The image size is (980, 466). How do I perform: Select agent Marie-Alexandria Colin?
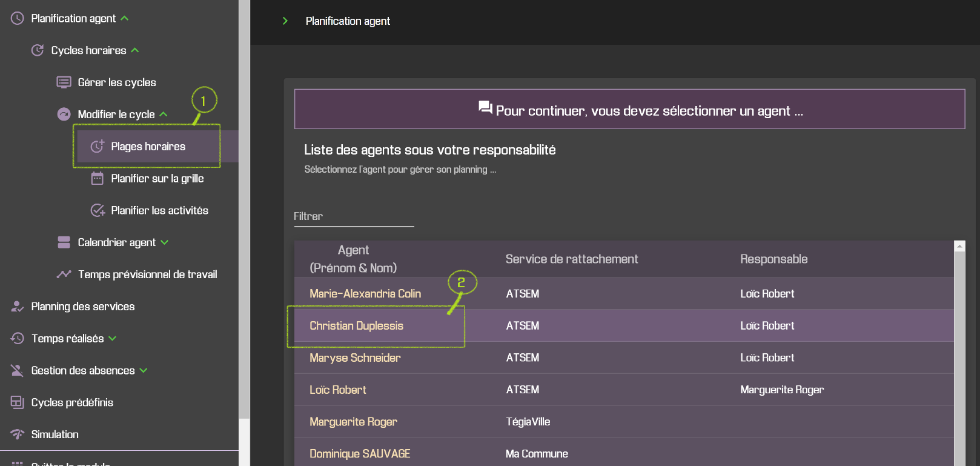point(365,294)
